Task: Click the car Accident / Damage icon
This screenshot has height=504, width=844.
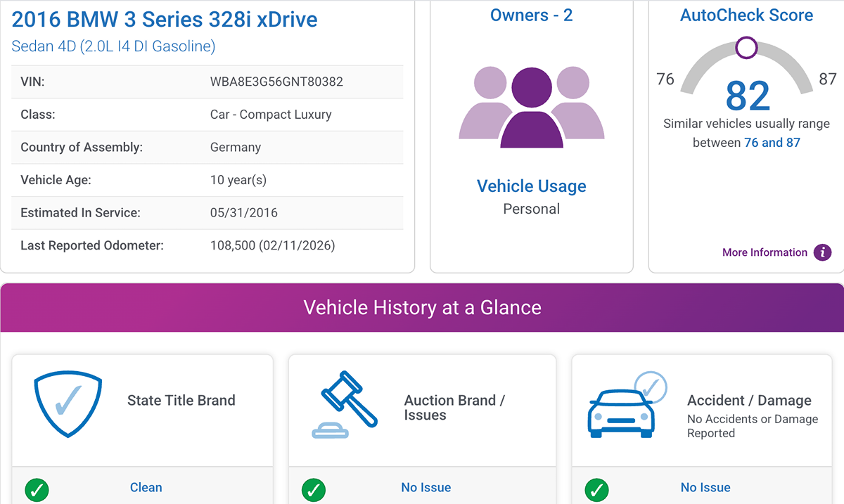Action: tap(627, 404)
